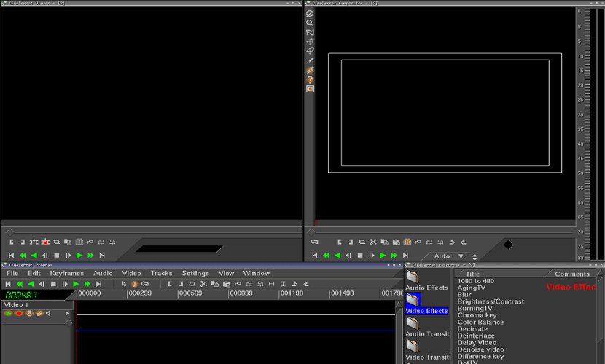Select the Brightness/Contrast effect in list

490,301
